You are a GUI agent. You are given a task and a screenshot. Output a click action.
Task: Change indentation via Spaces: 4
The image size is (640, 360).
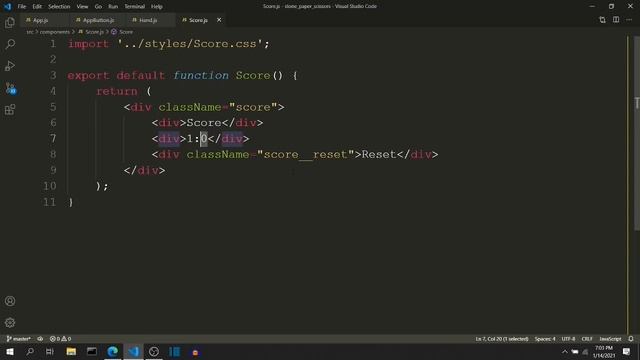pyautogui.click(x=545, y=339)
